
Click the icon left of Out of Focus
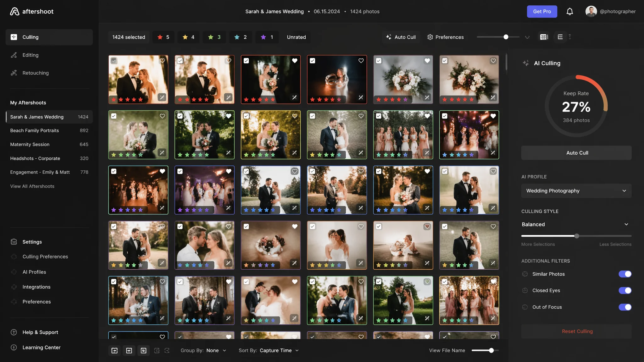tap(525, 307)
